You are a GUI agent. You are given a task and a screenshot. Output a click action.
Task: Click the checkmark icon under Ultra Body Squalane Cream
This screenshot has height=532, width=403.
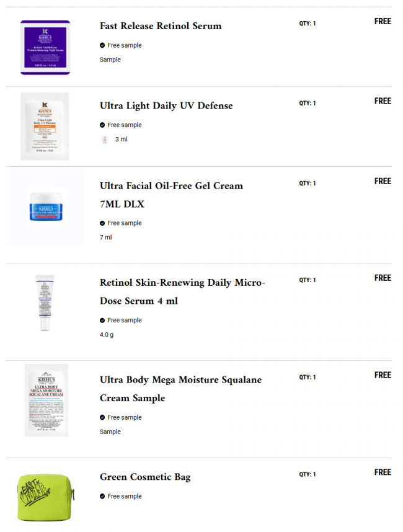(102, 417)
